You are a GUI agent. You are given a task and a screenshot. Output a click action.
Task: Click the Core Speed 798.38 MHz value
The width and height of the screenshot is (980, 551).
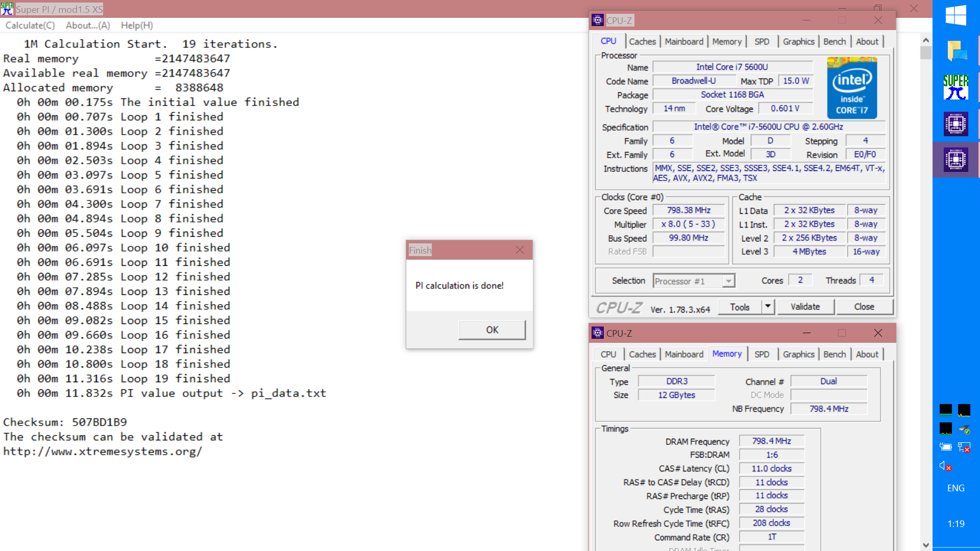pyautogui.click(x=689, y=210)
